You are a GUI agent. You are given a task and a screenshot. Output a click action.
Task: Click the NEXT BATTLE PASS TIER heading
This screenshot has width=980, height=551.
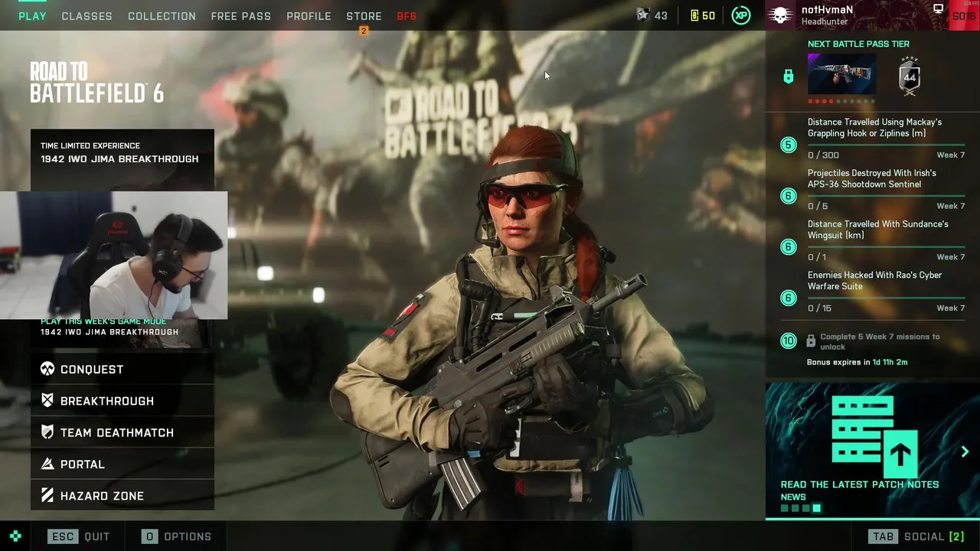(858, 44)
